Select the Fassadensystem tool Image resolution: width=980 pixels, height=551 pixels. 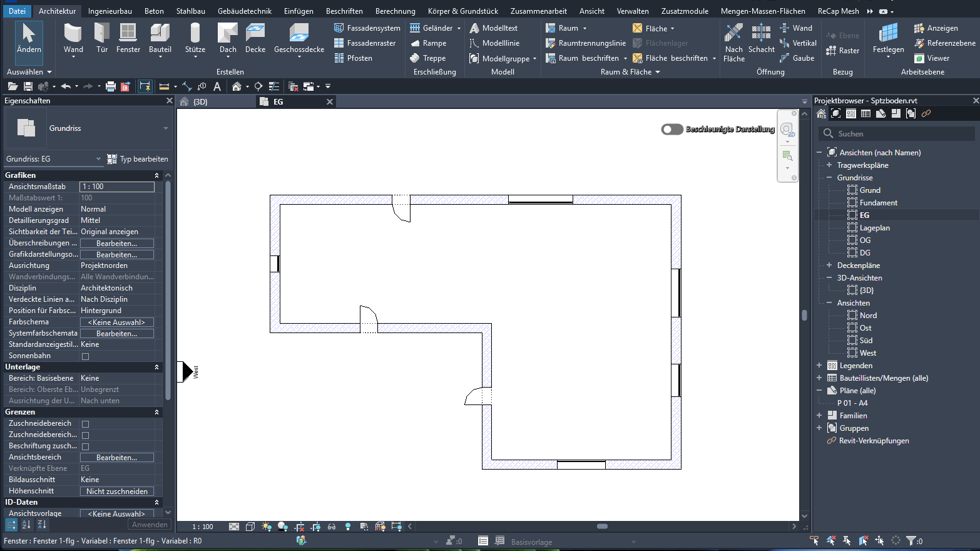(x=367, y=28)
